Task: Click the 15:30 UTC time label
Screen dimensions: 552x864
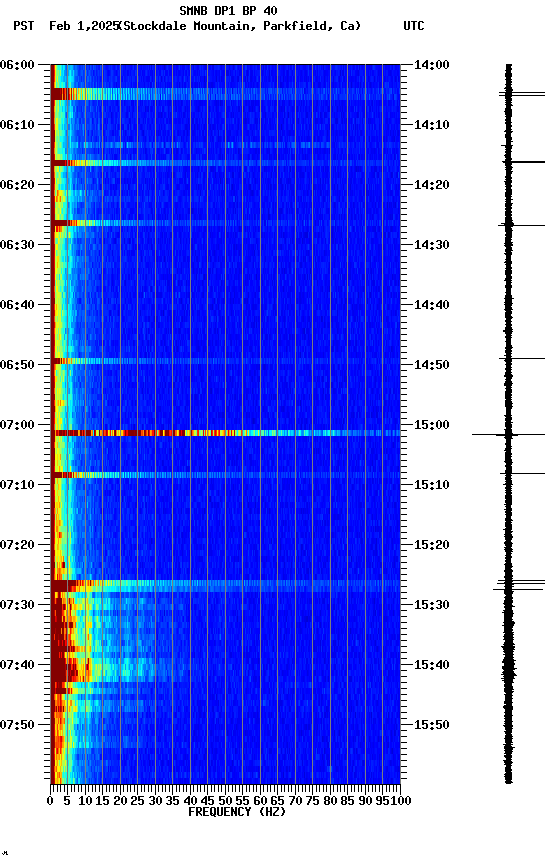Action: [x=432, y=606]
